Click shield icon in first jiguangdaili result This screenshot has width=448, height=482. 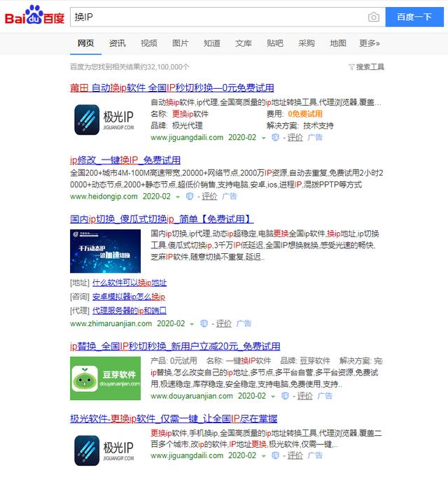coord(275,137)
